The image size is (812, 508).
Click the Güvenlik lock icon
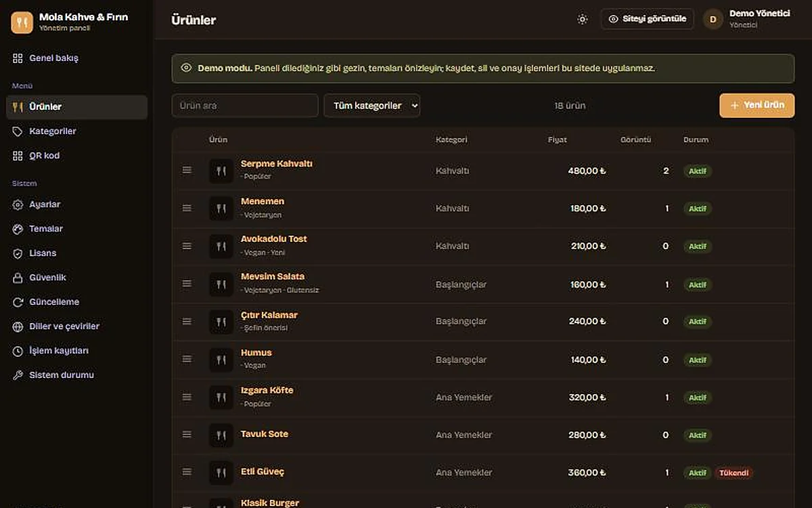(18, 278)
